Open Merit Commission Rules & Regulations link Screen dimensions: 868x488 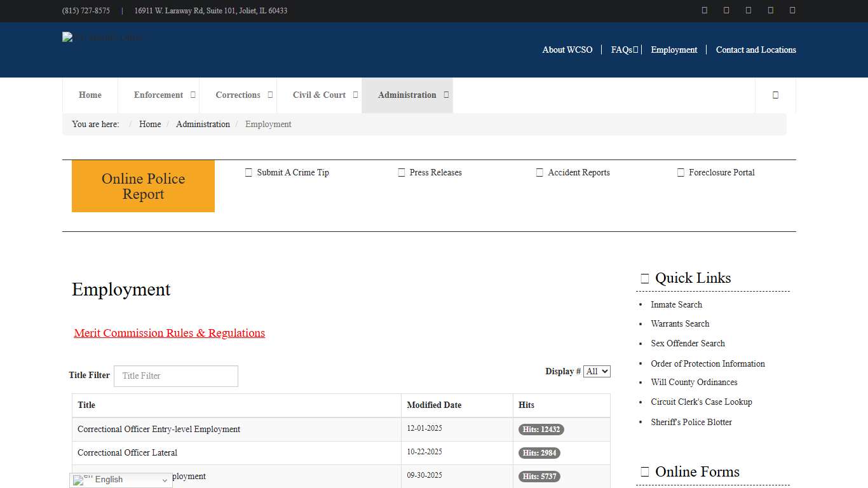169,333
